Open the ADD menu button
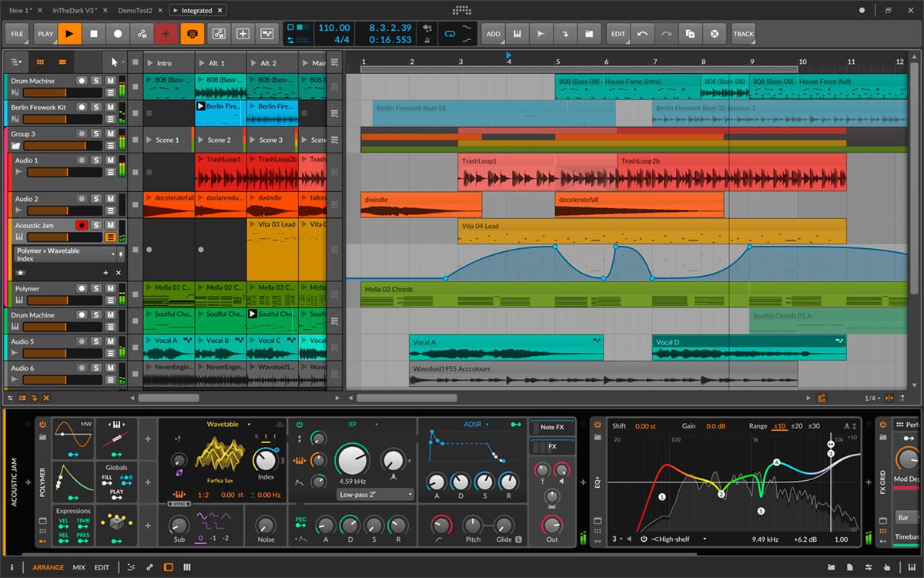Viewport: 924px width, 578px height. tap(494, 34)
